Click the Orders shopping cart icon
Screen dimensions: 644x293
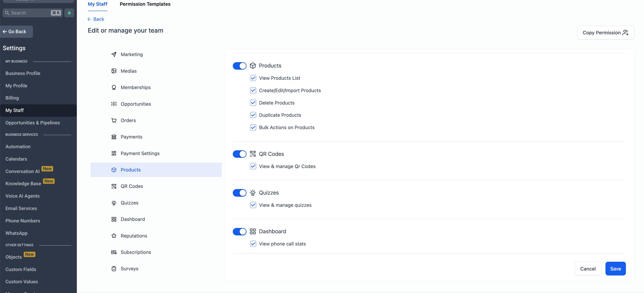114,120
